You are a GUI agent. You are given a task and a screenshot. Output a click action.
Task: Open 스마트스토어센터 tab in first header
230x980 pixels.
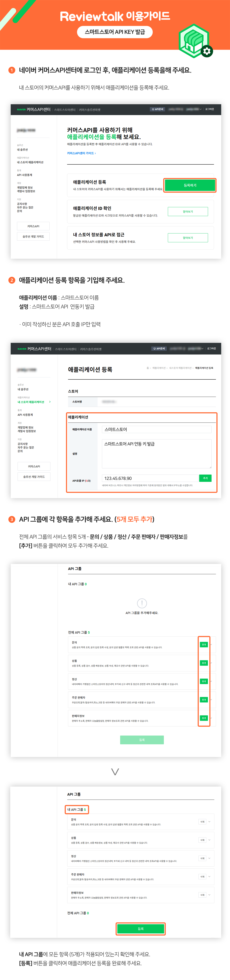65,109
